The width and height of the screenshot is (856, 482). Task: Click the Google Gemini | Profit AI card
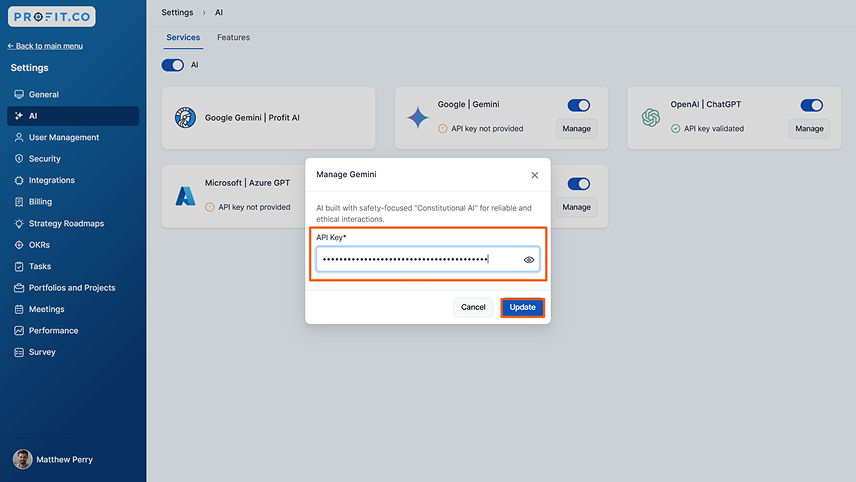click(x=269, y=118)
